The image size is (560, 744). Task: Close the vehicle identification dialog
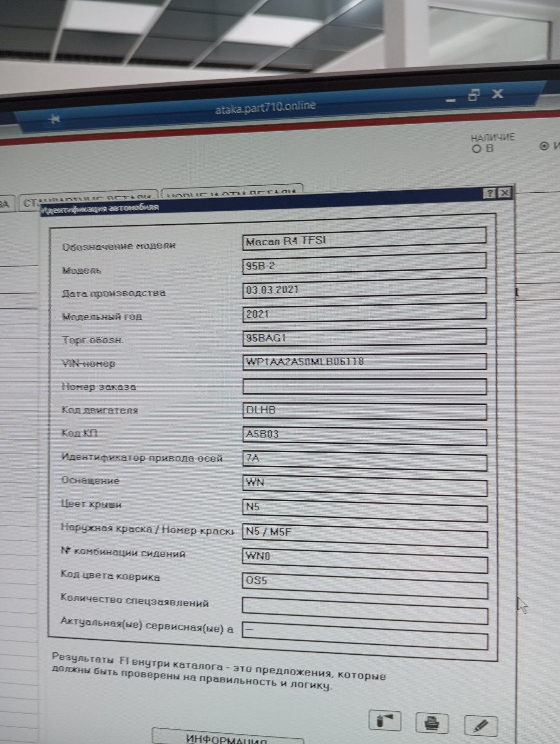(x=505, y=193)
